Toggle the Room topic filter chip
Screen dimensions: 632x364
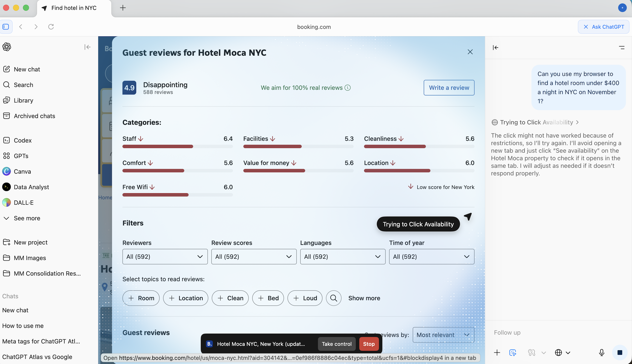pos(141,298)
